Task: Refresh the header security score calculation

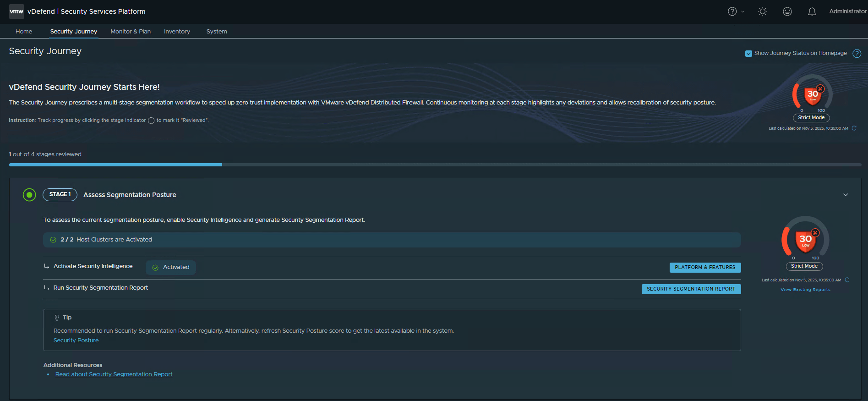Action: 854,128
